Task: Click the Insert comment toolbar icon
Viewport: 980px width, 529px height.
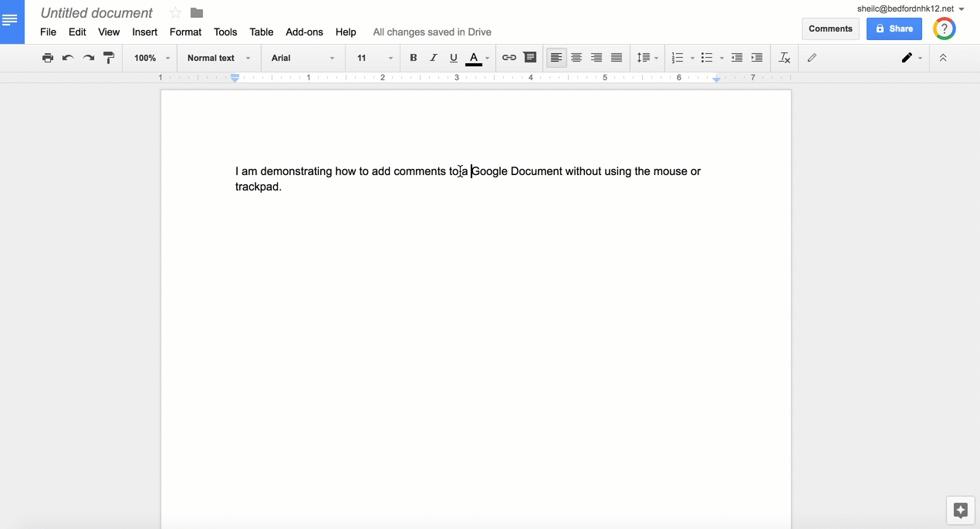Action: [530, 58]
